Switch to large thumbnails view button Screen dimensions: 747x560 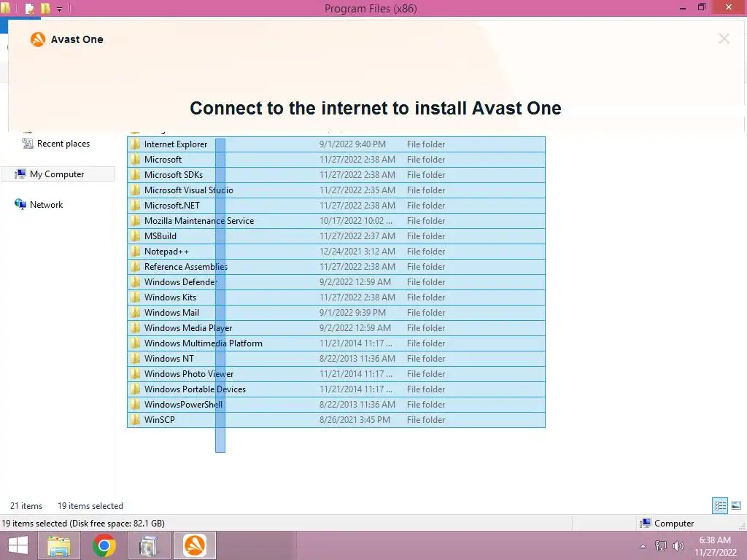[736, 505]
